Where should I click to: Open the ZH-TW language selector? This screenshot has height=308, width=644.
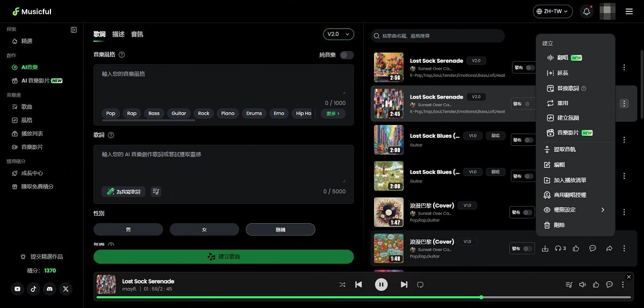click(552, 11)
